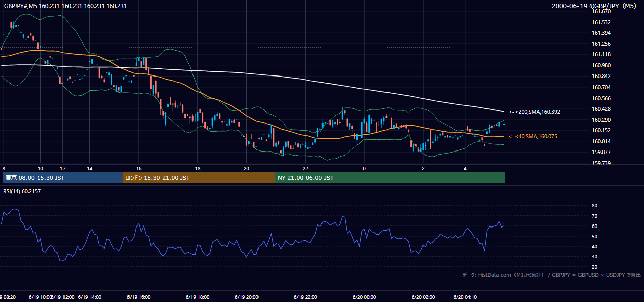Click the price level 160.014 on axis
644x302 pixels.
click(601, 141)
